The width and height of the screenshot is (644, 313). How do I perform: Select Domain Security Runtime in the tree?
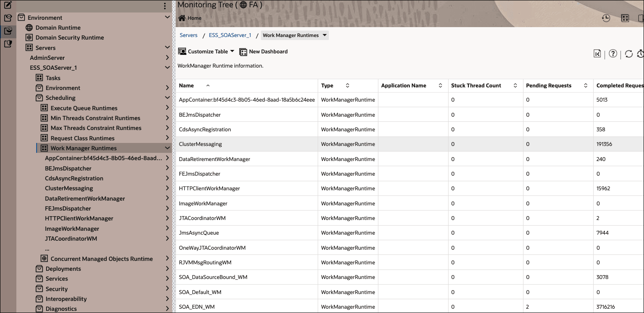70,37
